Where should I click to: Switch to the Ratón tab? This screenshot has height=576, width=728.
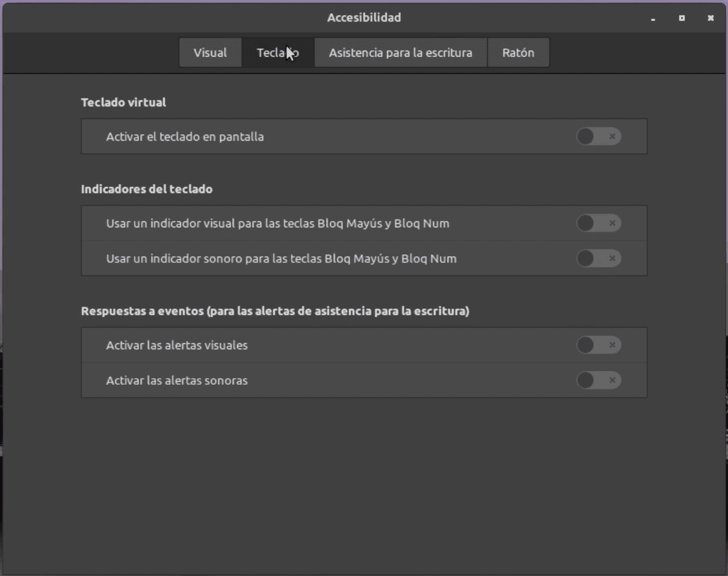(x=518, y=52)
